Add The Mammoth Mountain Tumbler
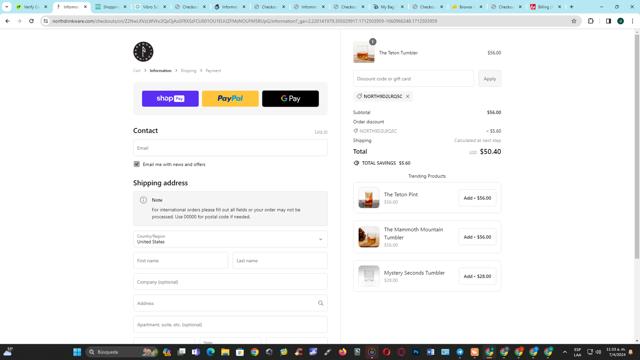The height and width of the screenshot is (360, 640). point(477,237)
